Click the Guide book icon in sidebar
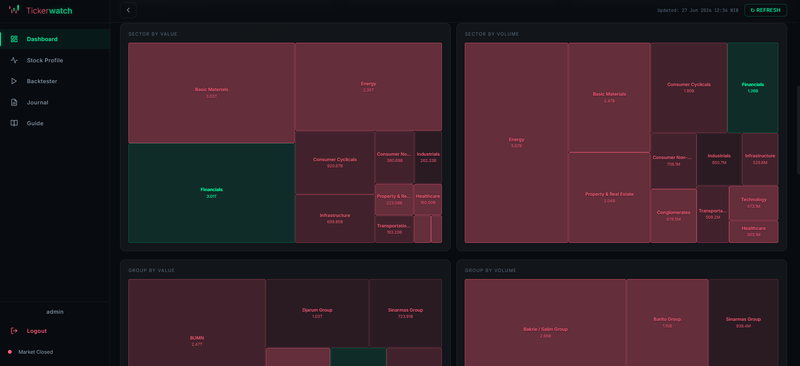The height and width of the screenshot is (366, 800). [14, 123]
